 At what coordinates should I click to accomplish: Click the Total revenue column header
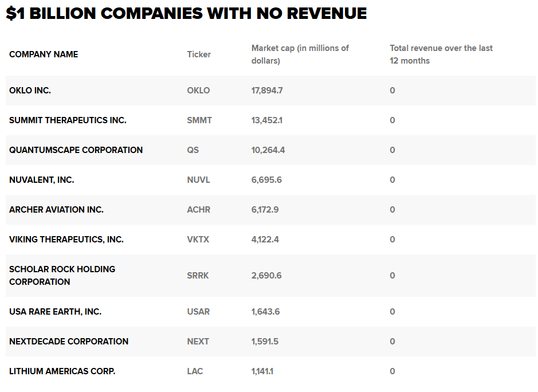tap(441, 54)
